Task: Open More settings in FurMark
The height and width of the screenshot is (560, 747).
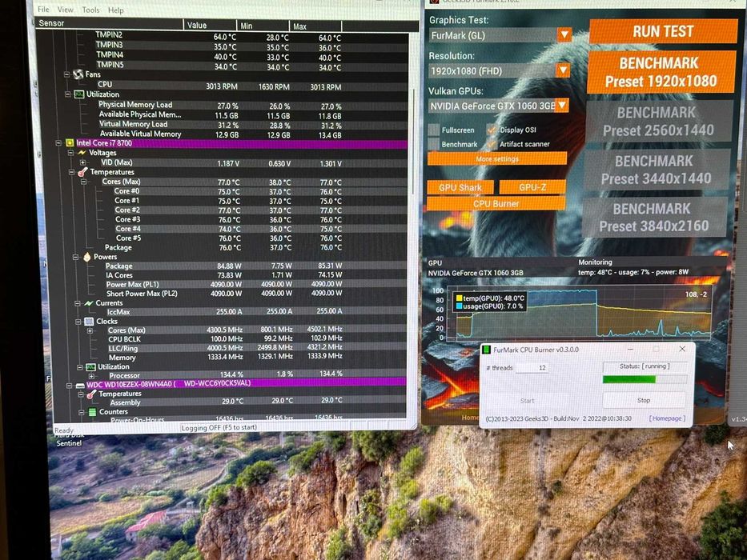Action: 497,158
